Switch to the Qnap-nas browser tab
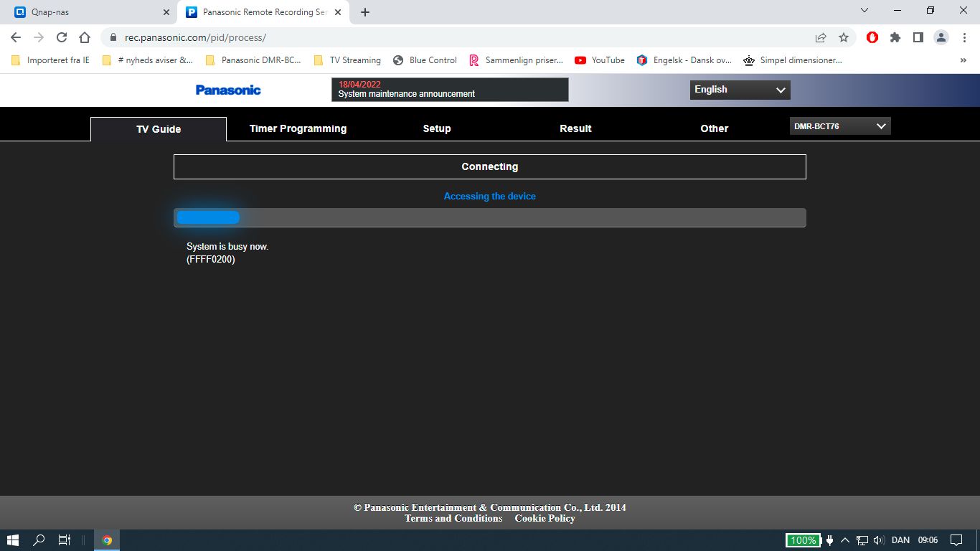Image resolution: width=980 pixels, height=551 pixels. pos(90,12)
